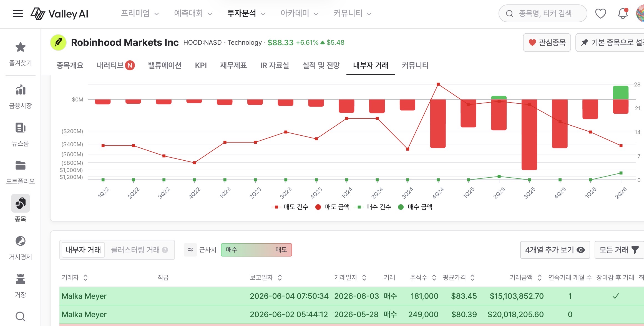Switch to 내부자 거래 segment

(x=83, y=250)
